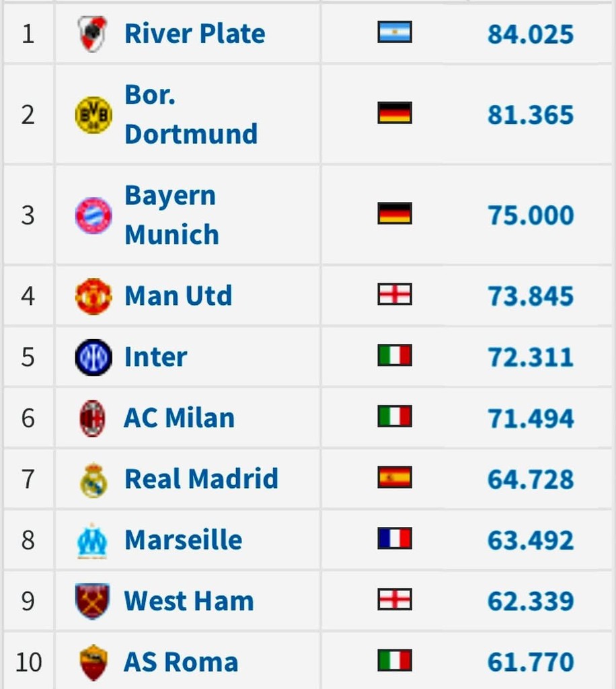Click the Inter club crest

pos(93,357)
